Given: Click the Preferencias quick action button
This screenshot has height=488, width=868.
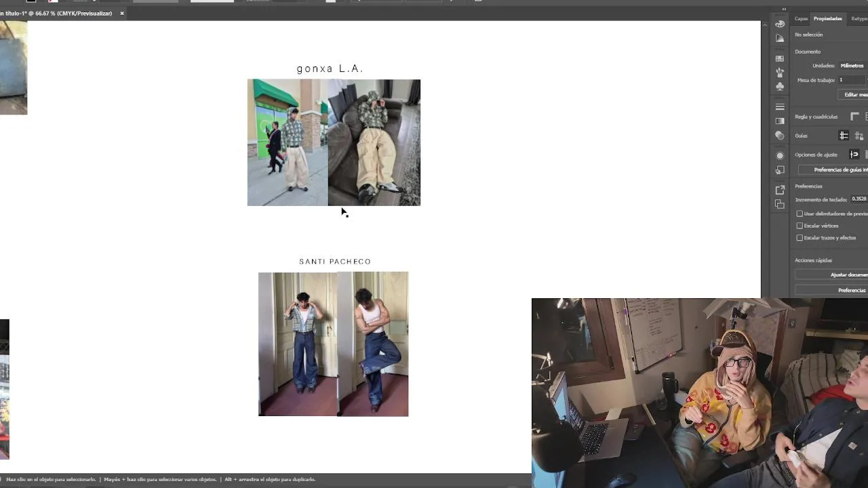Looking at the screenshot, I should click(x=831, y=290).
